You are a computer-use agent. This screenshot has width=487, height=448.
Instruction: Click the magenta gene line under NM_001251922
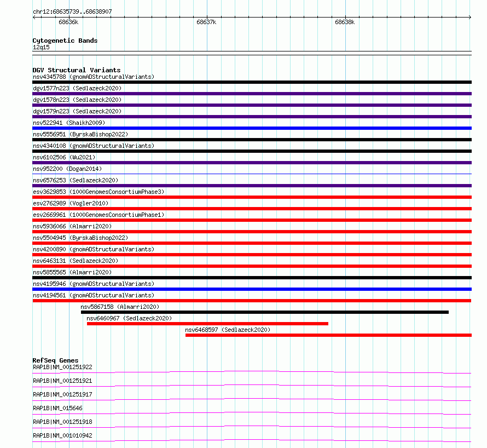[x=252, y=372]
